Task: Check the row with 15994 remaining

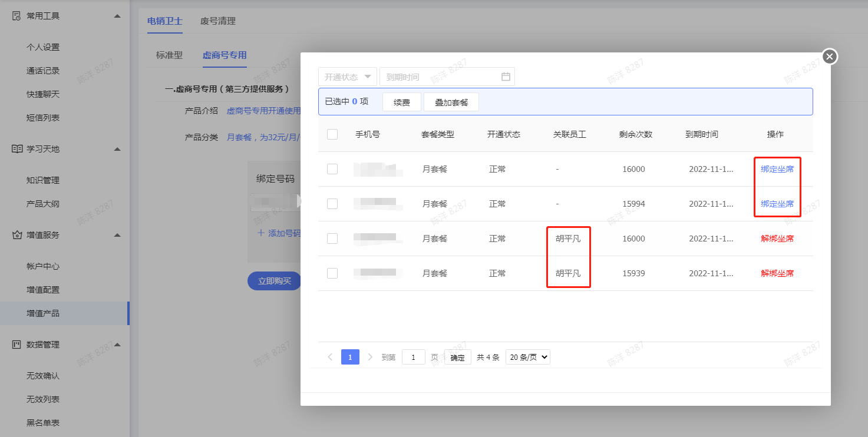Action: (332, 204)
